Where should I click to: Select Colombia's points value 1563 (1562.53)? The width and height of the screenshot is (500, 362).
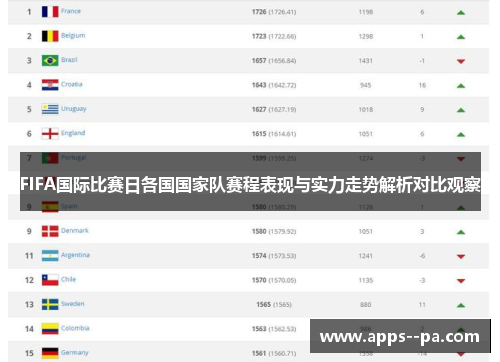(274, 329)
